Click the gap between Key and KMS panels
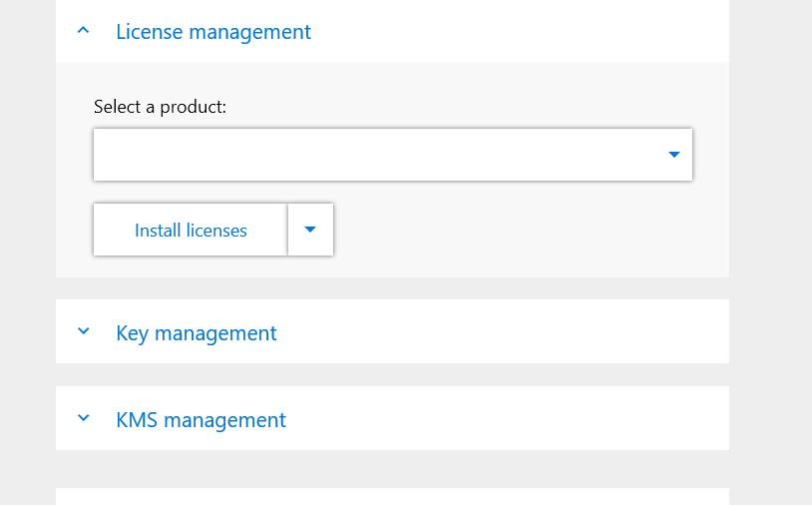Screen dimensions: 812x505 (x=393, y=374)
